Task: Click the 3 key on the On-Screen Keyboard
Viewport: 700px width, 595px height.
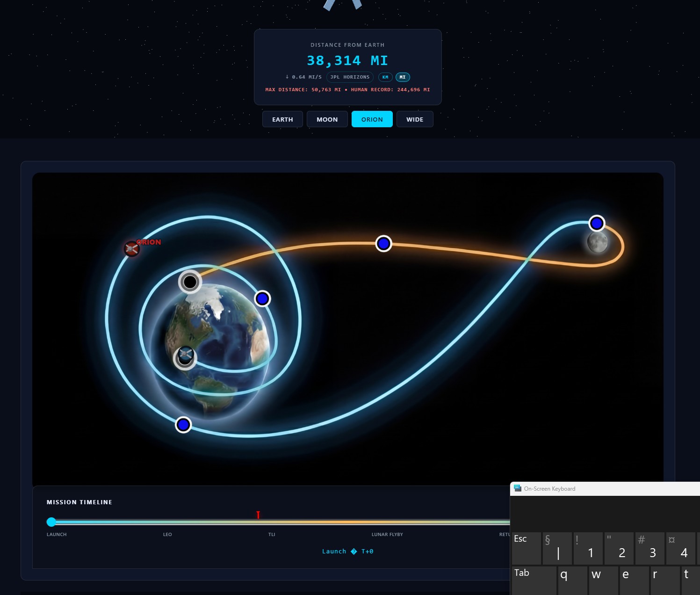Action: coord(650,548)
